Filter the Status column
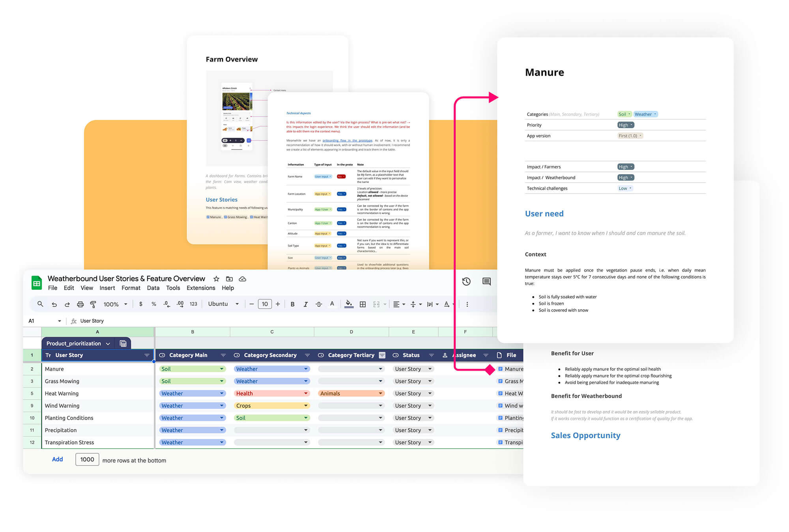Screen dimensions: 789x532 click(431, 355)
